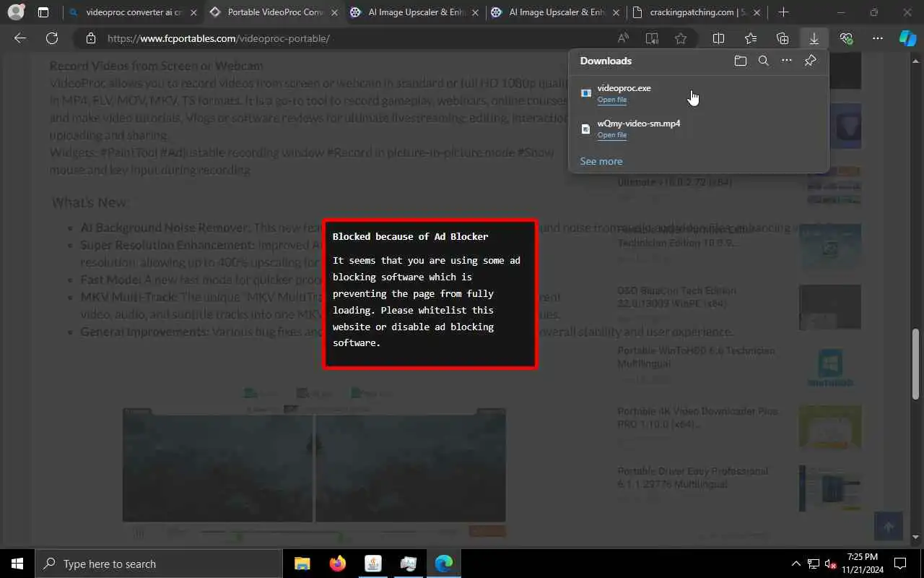Open Portable 4K Video Downloader Plus link
The height and width of the screenshot is (578, 924).
click(x=697, y=417)
